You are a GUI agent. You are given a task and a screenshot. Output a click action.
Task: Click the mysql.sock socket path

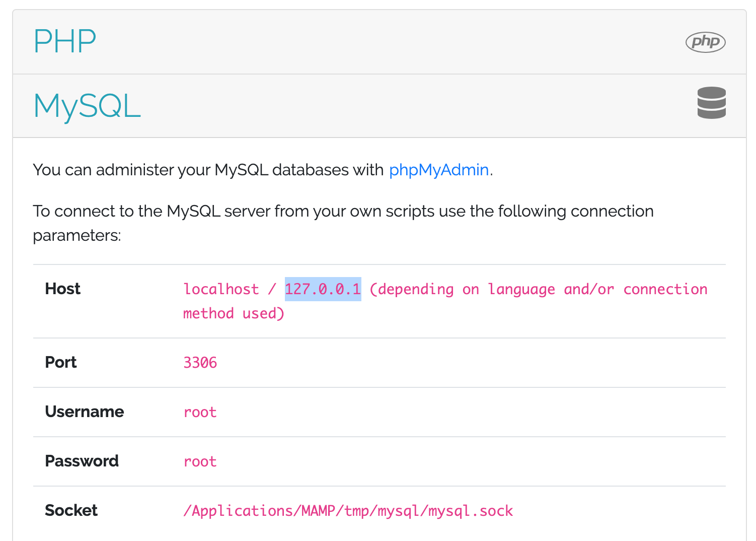pyautogui.click(x=348, y=511)
